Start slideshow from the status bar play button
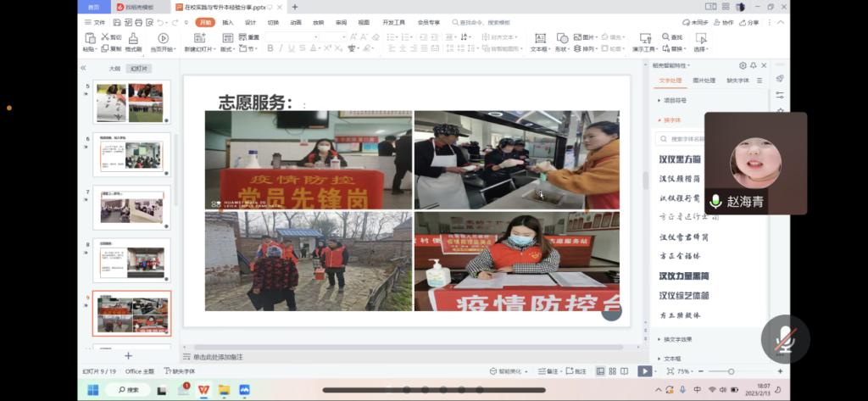868x401 pixels. pos(644,371)
